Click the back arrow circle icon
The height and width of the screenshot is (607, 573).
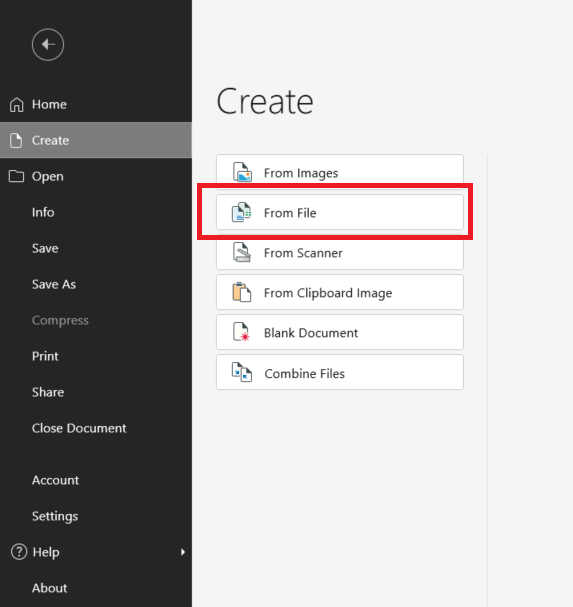[x=48, y=45]
